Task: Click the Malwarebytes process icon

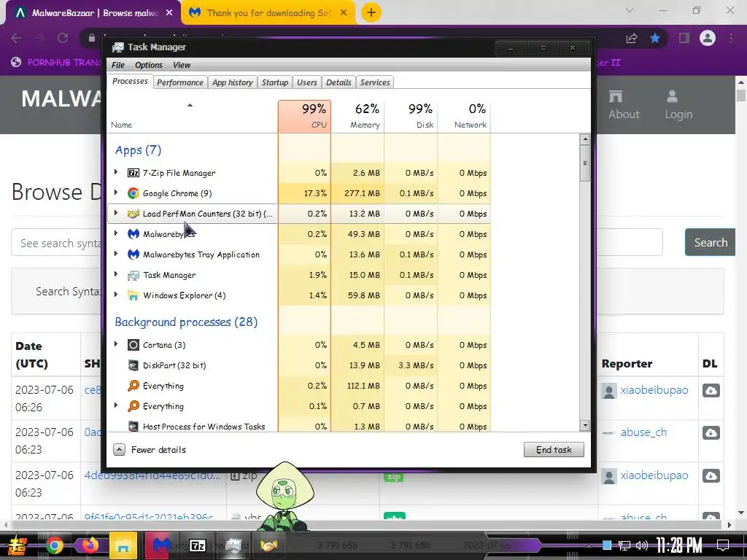Action: click(x=133, y=234)
